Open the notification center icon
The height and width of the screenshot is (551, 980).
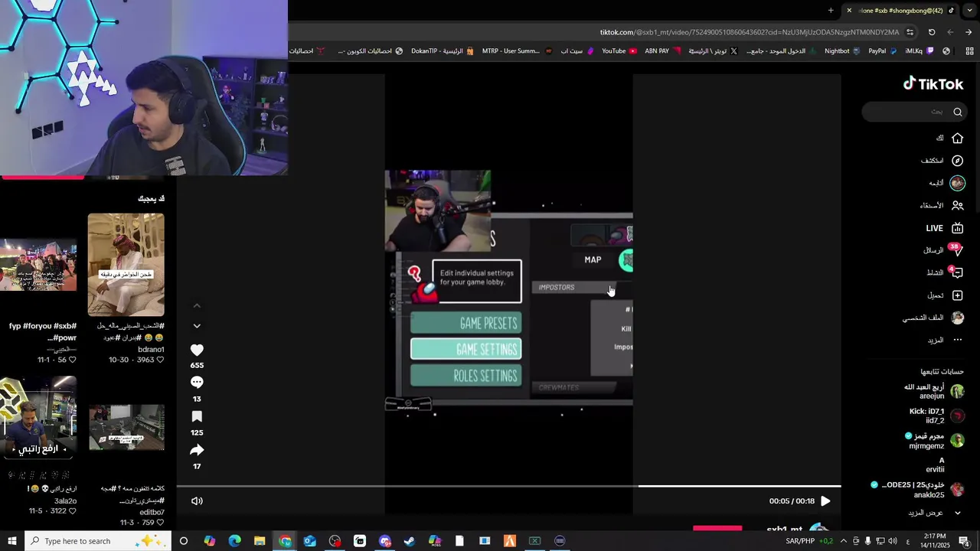964,541
